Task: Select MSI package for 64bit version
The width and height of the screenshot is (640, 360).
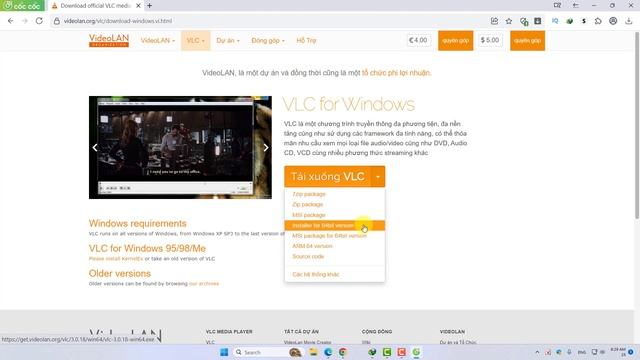Action: 329,236
